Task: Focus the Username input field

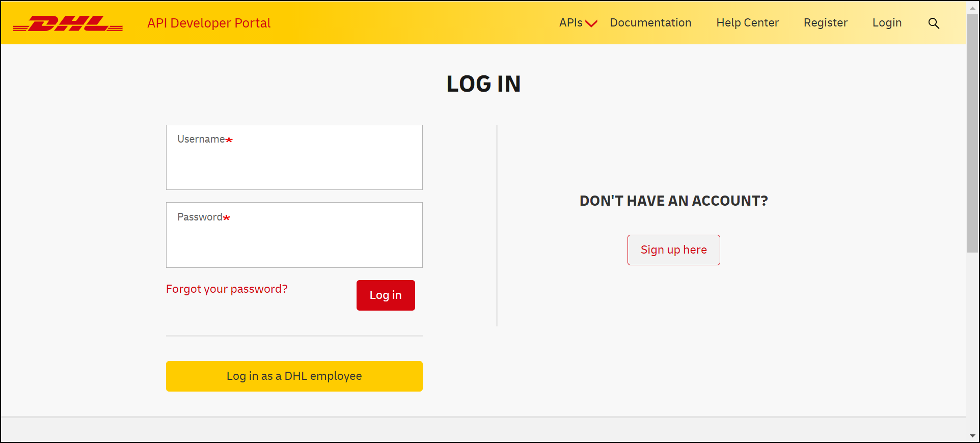Action: coord(294,157)
